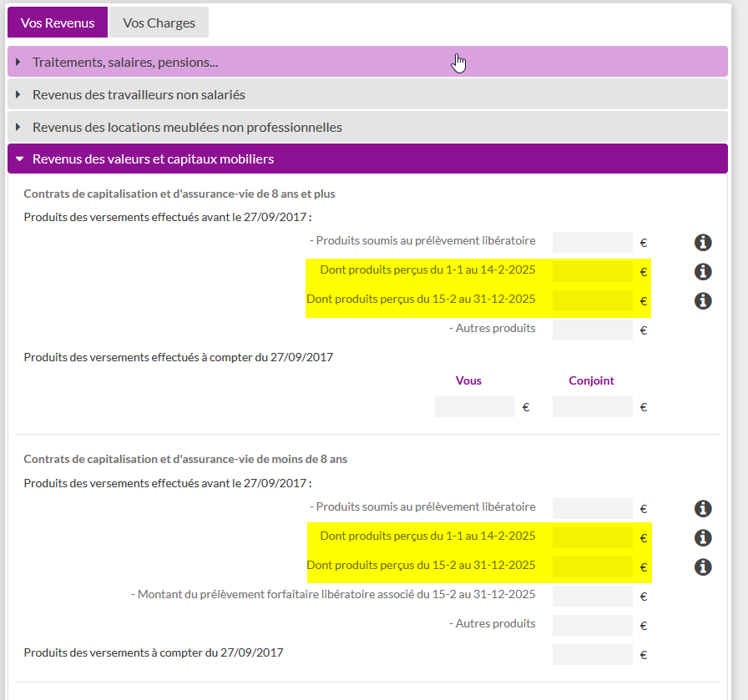The width and height of the screenshot is (748, 700).
Task: Click the Vous amount field
Action: [x=475, y=407]
